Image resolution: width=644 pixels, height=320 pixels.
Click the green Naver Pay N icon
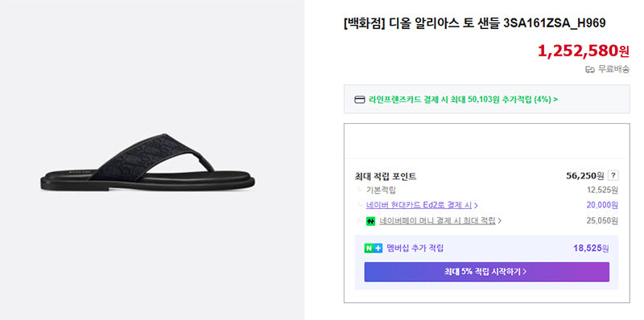click(370, 221)
